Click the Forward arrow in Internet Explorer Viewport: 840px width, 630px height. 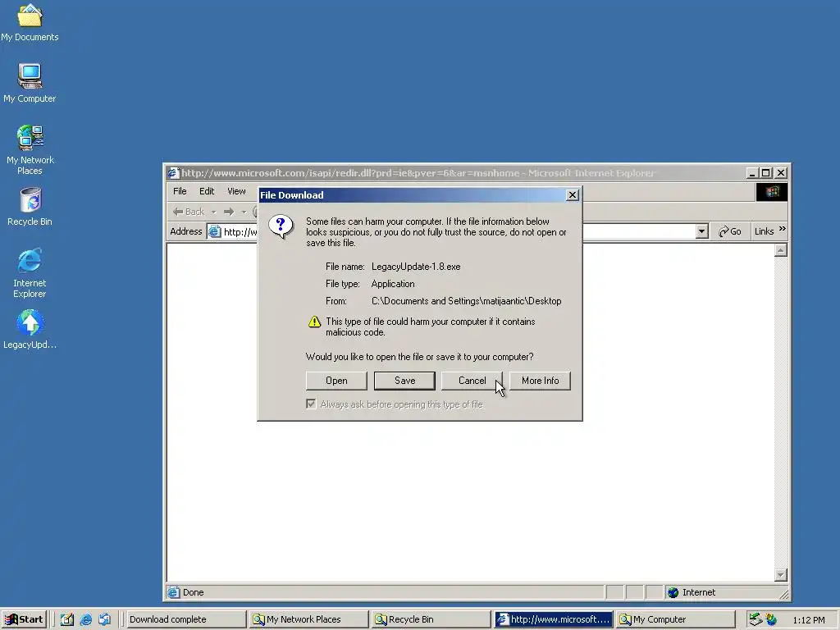(230, 212)
